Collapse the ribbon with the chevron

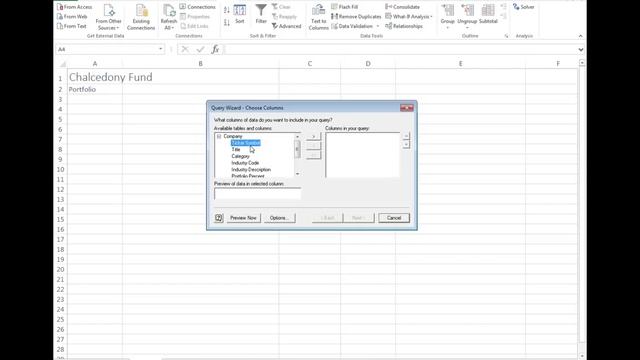coord(580,36)
